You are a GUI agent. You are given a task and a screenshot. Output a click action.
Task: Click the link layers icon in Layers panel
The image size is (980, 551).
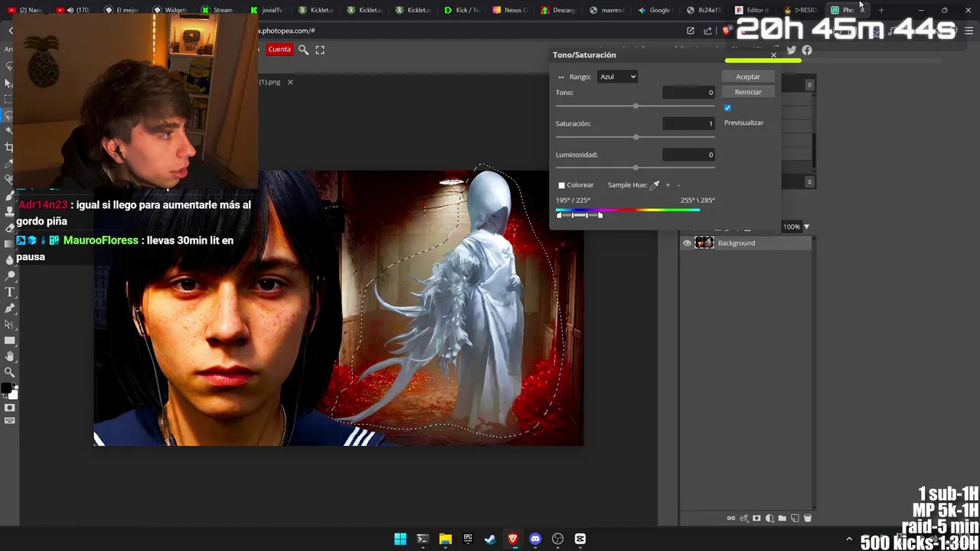pos(731,518)
